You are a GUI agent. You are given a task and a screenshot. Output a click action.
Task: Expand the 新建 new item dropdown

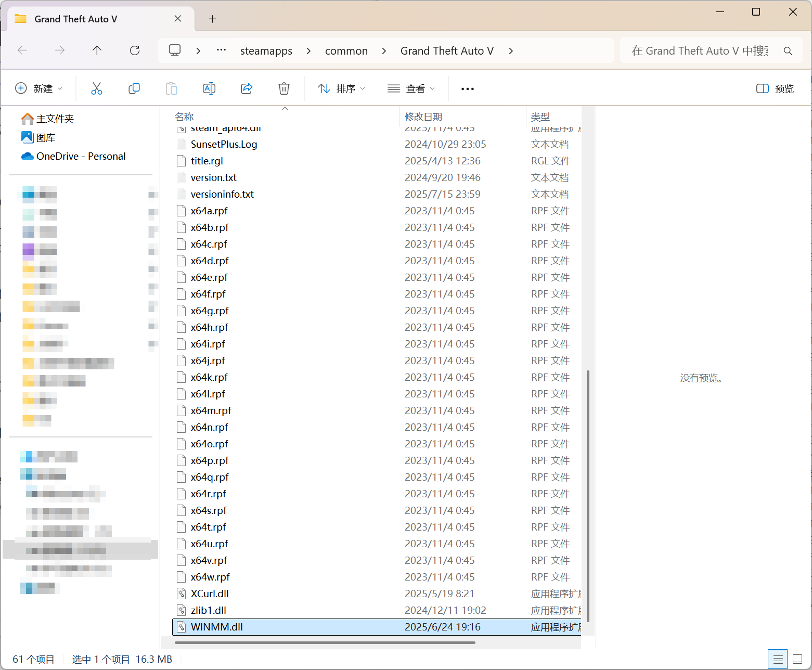tap(39, 89)
